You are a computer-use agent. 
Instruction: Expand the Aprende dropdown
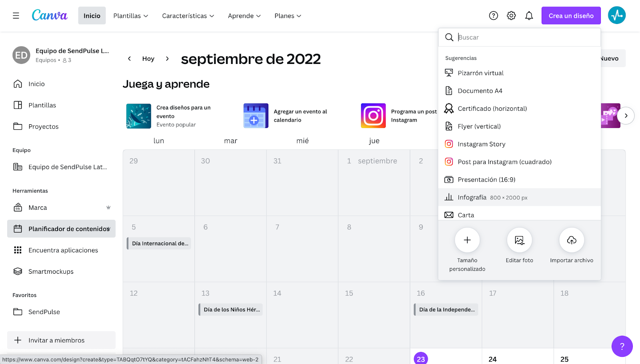point(244,16)
